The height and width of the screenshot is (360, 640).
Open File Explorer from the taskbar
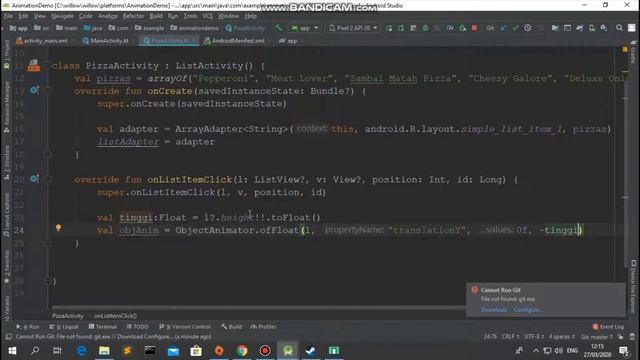pyautogui.click(x=104, y=351)
